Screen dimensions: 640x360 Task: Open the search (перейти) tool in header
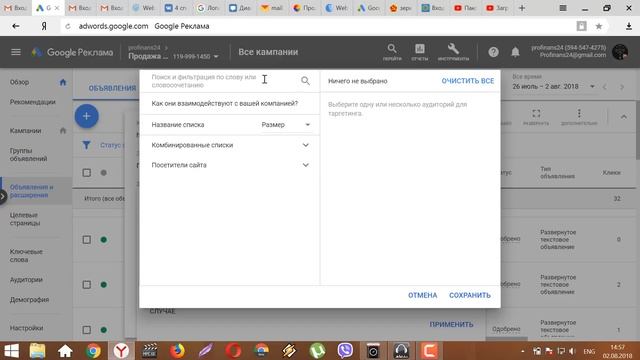(x=392, y=52)
